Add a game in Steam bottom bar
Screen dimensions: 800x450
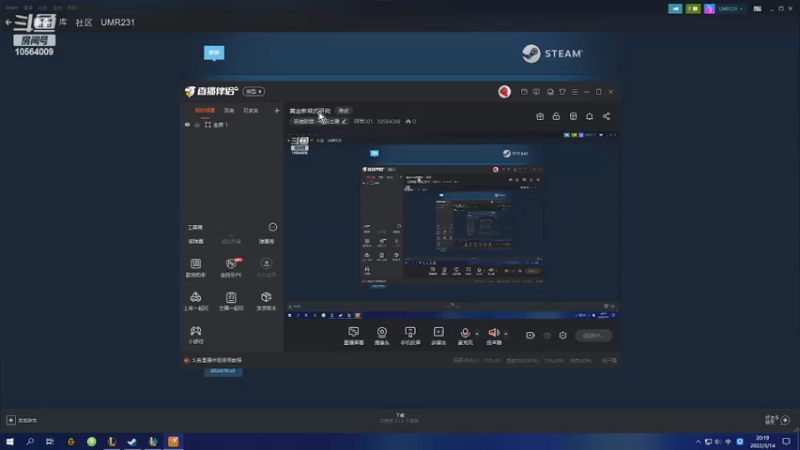click(x=22, y=420)
